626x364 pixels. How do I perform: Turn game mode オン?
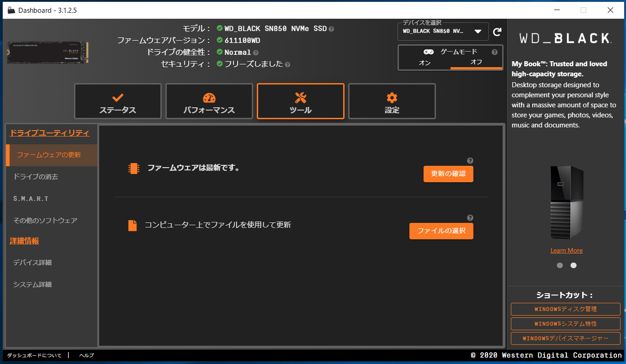coord(424,63)
